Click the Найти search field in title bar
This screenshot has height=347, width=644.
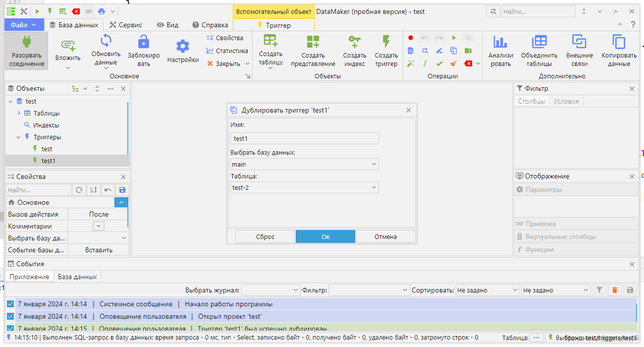tap(538, 11)
